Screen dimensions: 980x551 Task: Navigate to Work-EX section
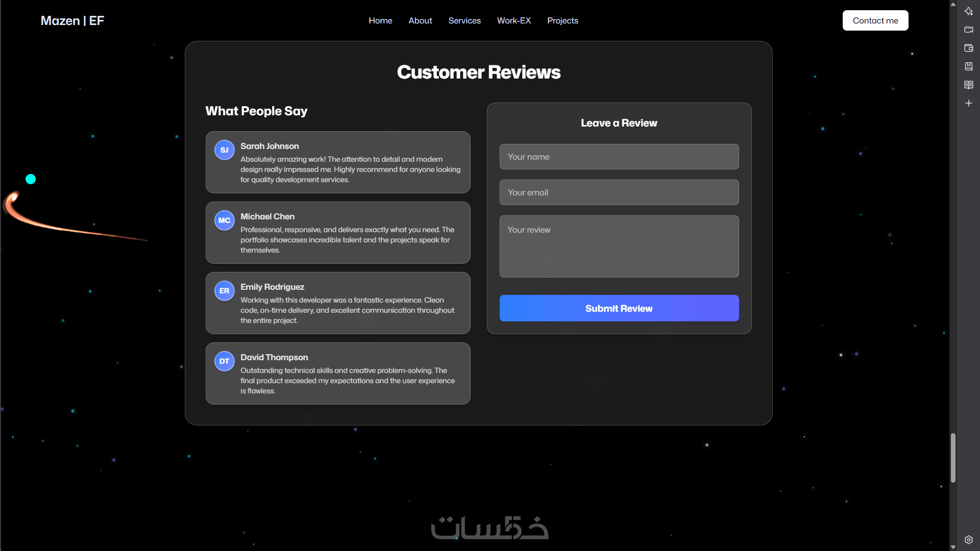coord(514,20)
